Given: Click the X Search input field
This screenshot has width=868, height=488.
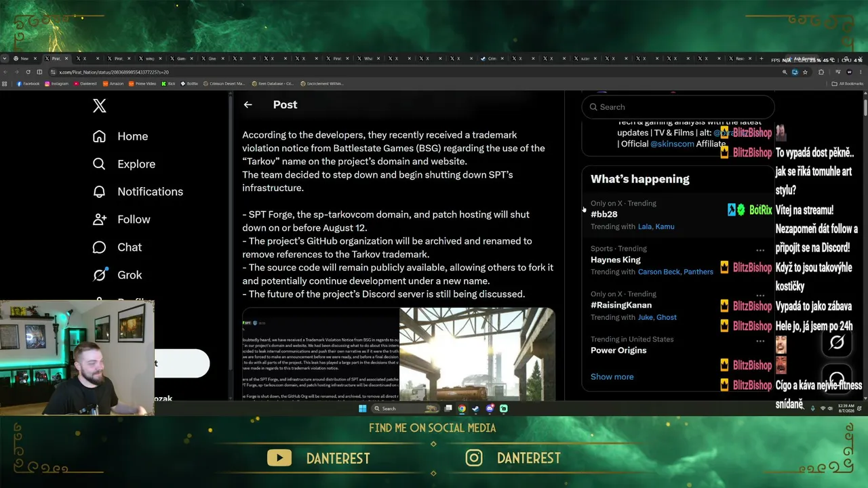Looking at the screenshot, I should click(678, 107).
